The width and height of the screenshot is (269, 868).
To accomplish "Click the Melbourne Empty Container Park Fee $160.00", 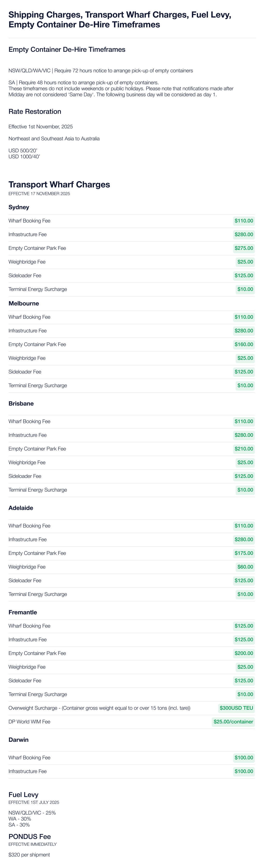I will [243, 344].
